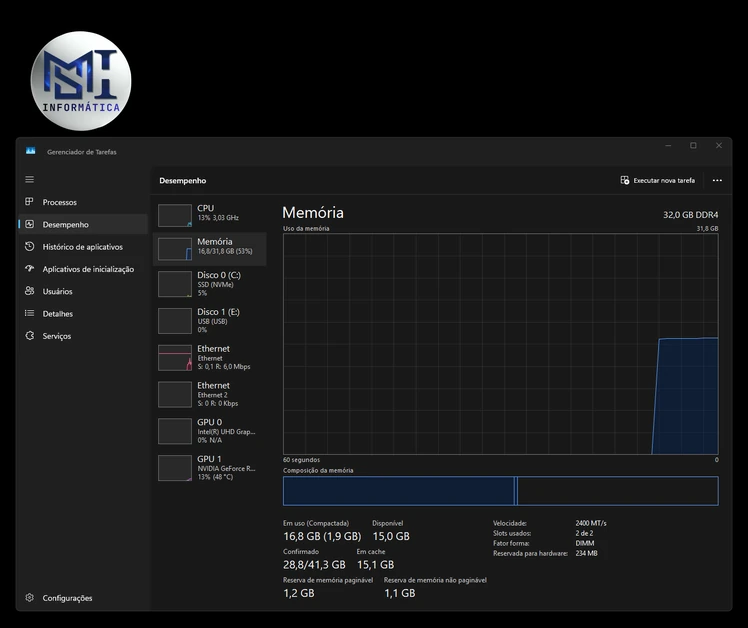
Task: Click the Slots usados 2 de 2 value
Action: (x=584, y=533)
